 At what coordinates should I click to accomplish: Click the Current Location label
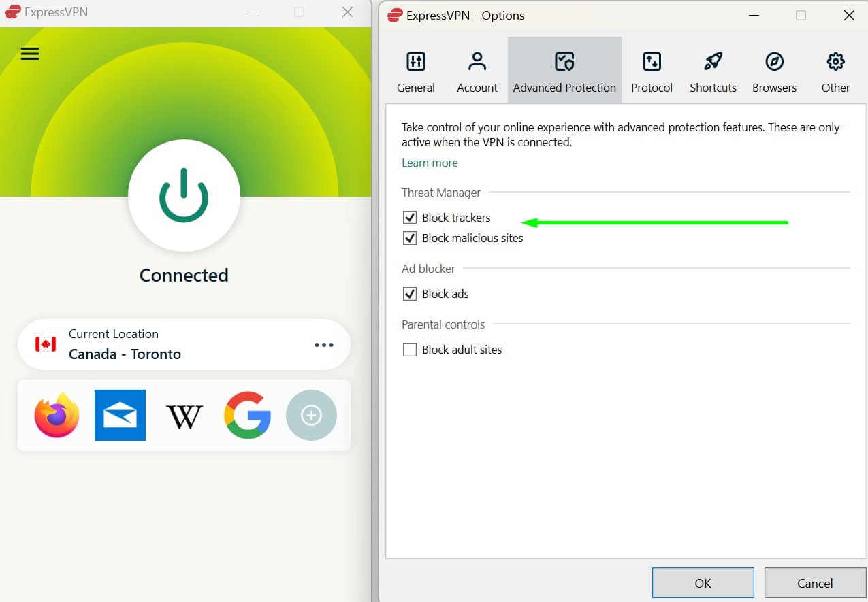click(114, 334)
